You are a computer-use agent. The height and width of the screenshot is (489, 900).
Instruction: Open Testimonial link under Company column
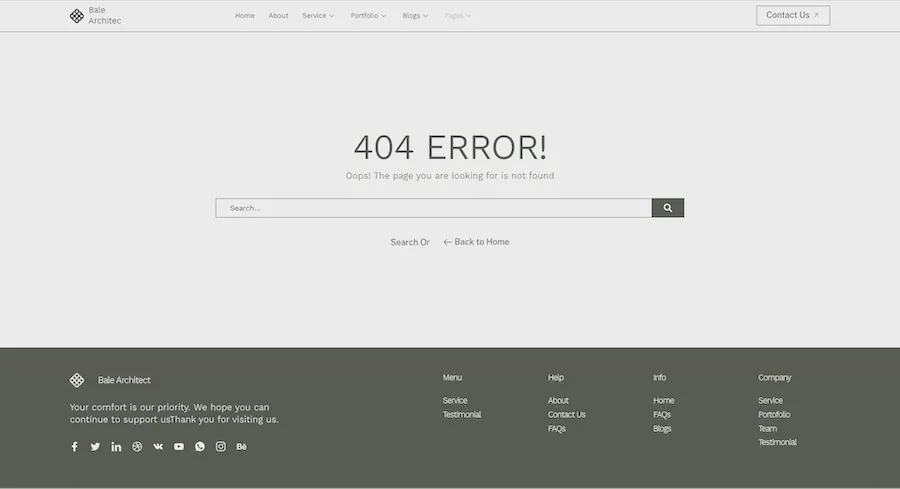[777, 443]
